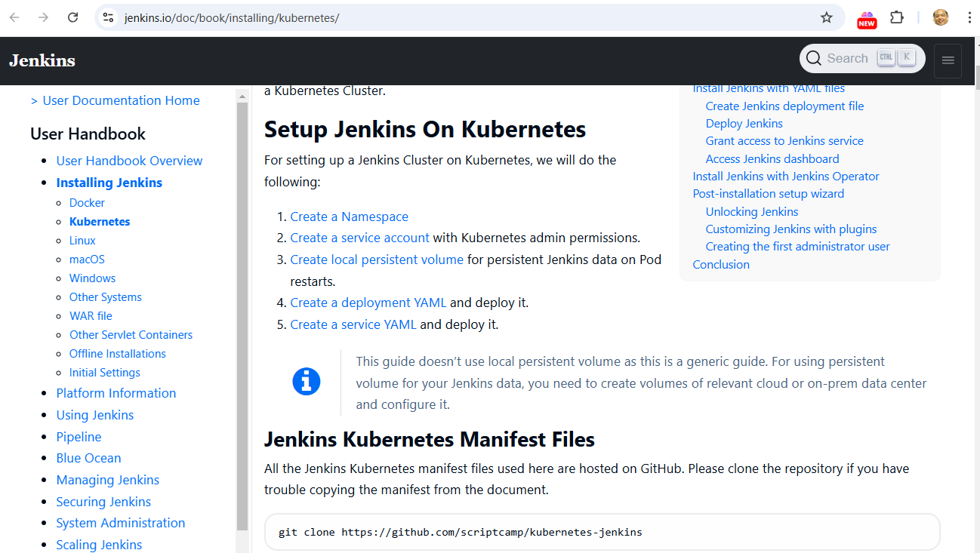Follow Create local persistent volume link
The image size is (980, 553).
point(377,260)
